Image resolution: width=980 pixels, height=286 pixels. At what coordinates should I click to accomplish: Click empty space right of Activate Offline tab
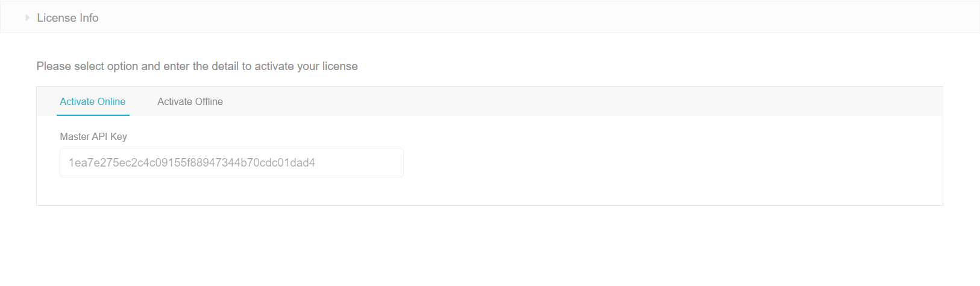[362, 101]
